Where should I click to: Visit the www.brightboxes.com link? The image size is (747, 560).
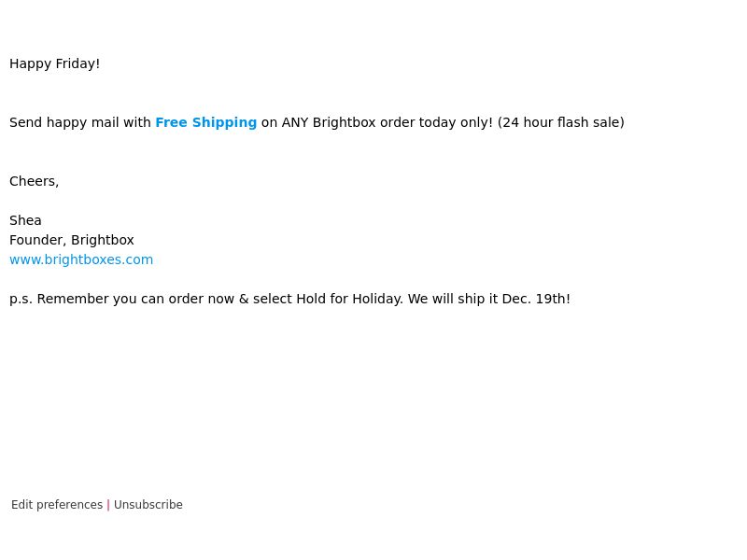click(x=81, y=259)
